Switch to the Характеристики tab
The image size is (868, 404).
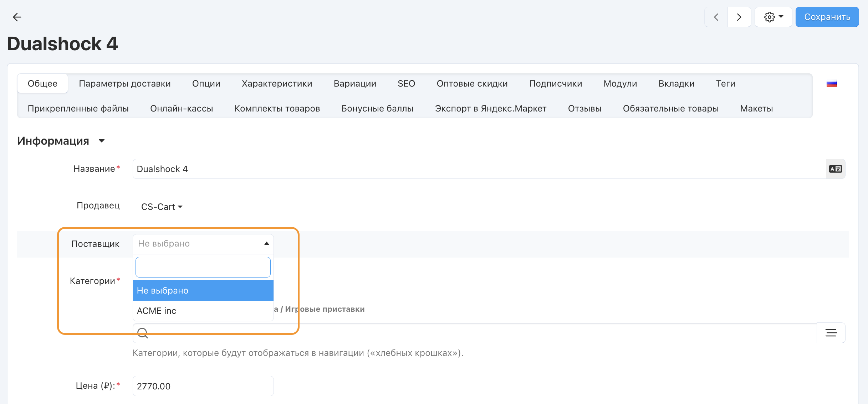pos(277,84)
